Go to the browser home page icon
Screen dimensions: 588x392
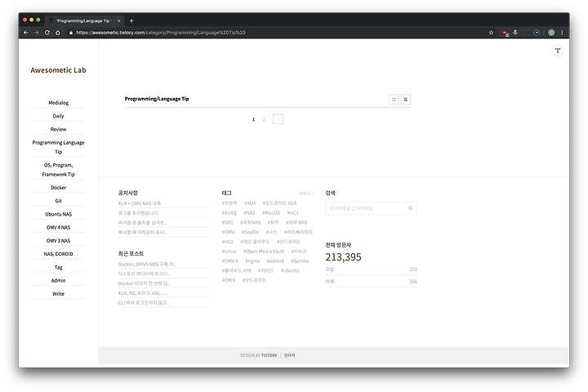point(58,33)
